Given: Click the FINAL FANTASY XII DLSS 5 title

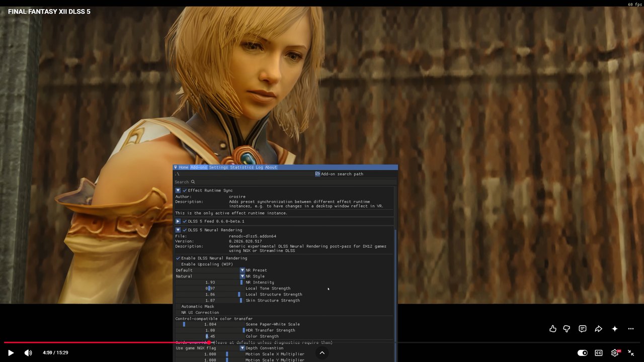Looking at the screenshot, I should (x=49, y=12).
